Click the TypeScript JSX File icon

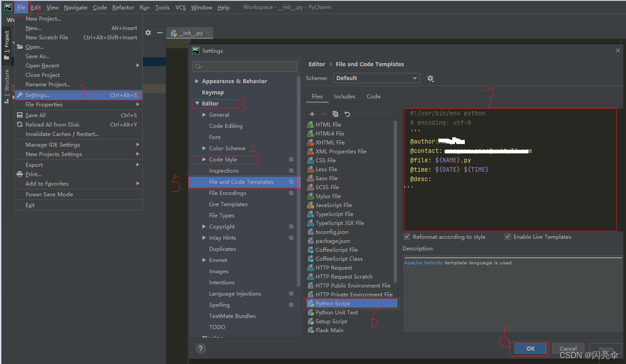pos(311,223)
